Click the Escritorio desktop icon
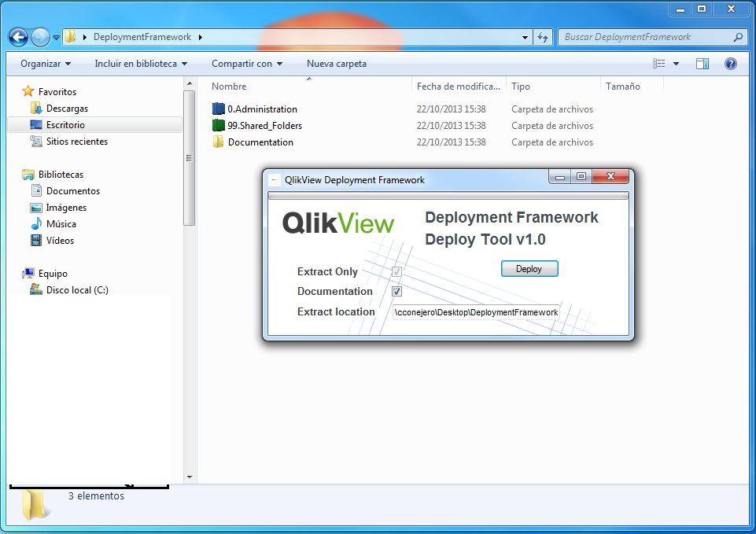 [36, 125]
